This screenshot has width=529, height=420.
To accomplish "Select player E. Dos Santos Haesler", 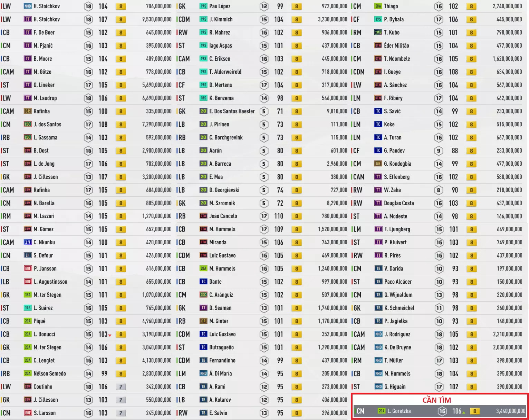I will pos(232,111).
